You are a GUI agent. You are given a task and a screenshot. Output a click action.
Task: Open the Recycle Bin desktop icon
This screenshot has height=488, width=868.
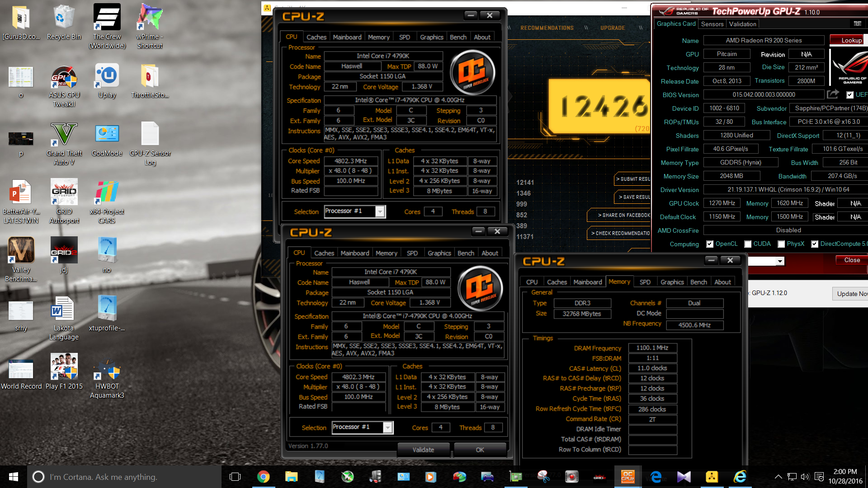(64, 23)
